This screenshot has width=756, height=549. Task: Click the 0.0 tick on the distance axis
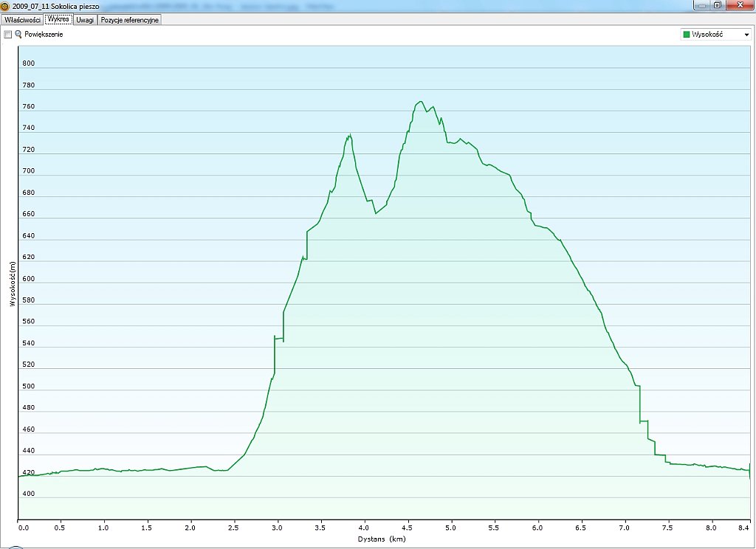pos(23,528)
